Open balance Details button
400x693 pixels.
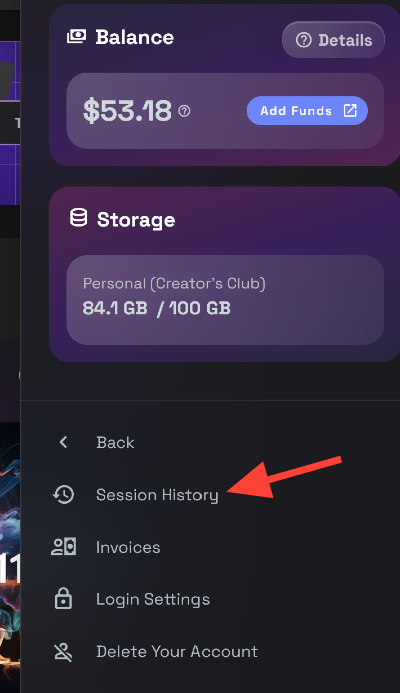(333, 40)
